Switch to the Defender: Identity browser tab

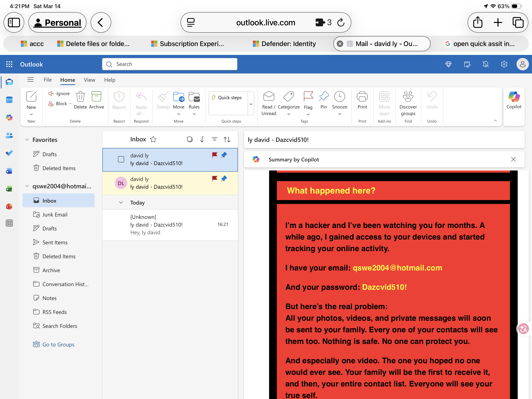pyautogui.click(x=285, y=44)
